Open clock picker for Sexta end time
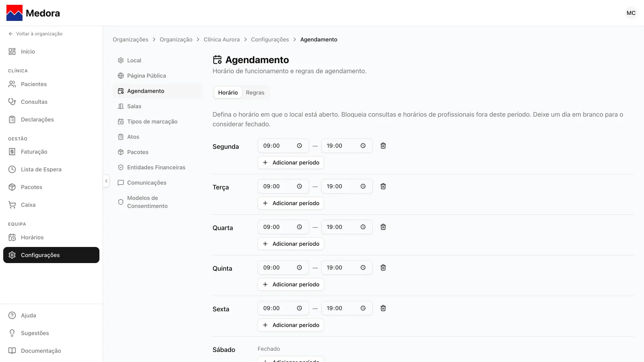The width and height of the screenshot is (644, 362). point(363,308)
